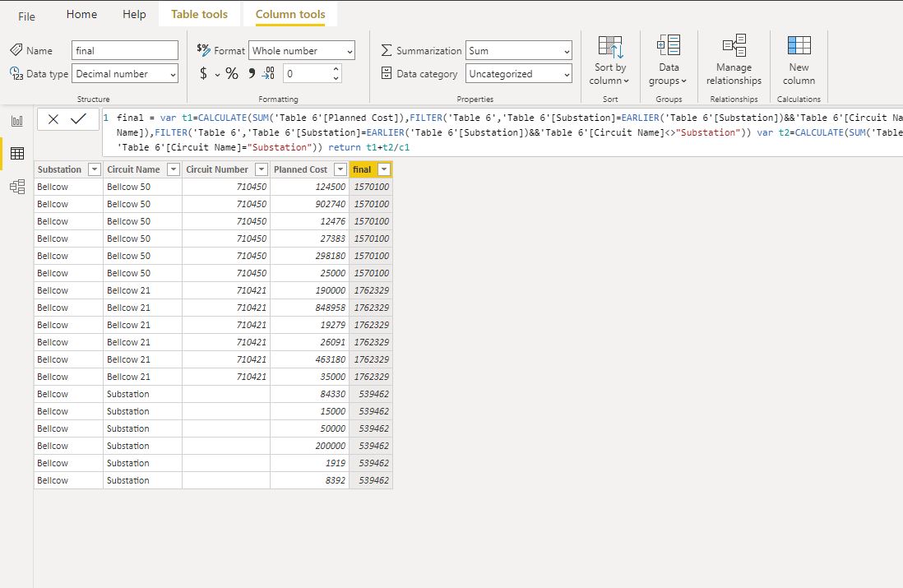
Task: Open Circuit Number column filter dropdown
Action: (262, 169)
